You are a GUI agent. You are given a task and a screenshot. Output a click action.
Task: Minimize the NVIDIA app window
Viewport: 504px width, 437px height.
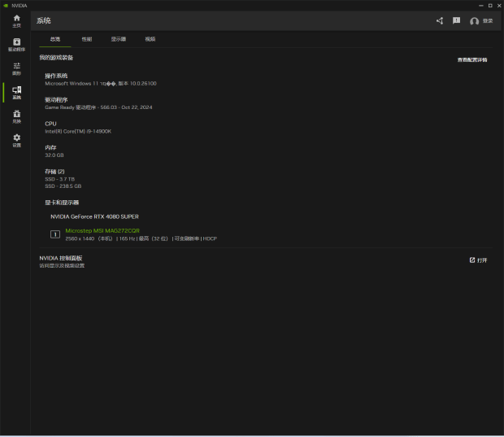click(x=481, y=6)
